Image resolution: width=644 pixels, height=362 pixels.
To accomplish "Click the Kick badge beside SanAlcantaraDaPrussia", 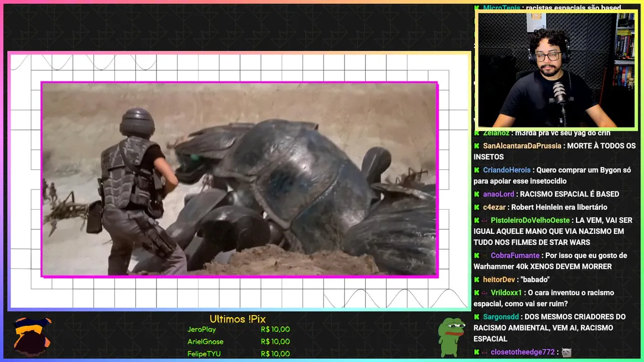I will (x=476, y=146).
